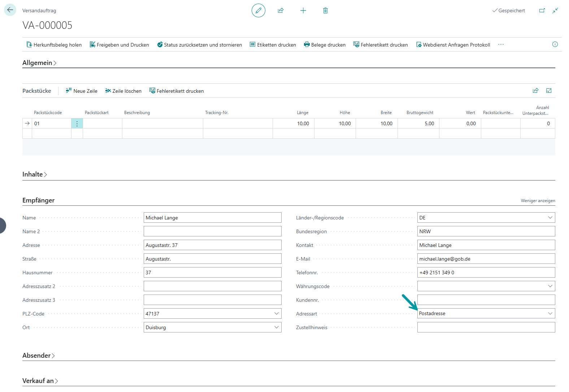
Task: Click the pencil edit icon
Action: pos(258,10)
